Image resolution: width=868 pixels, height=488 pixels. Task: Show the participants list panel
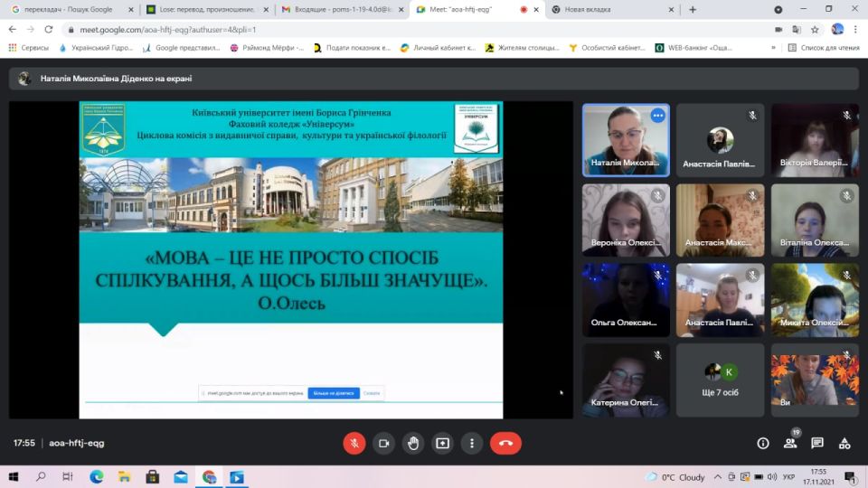pos(790,443)
